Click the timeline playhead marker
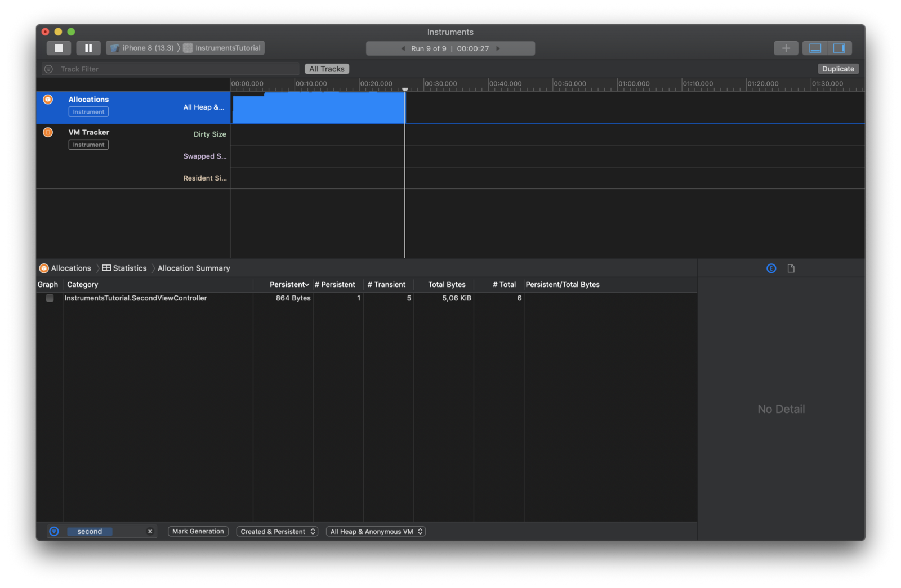 pyautogui.click(x=405, y=89)
